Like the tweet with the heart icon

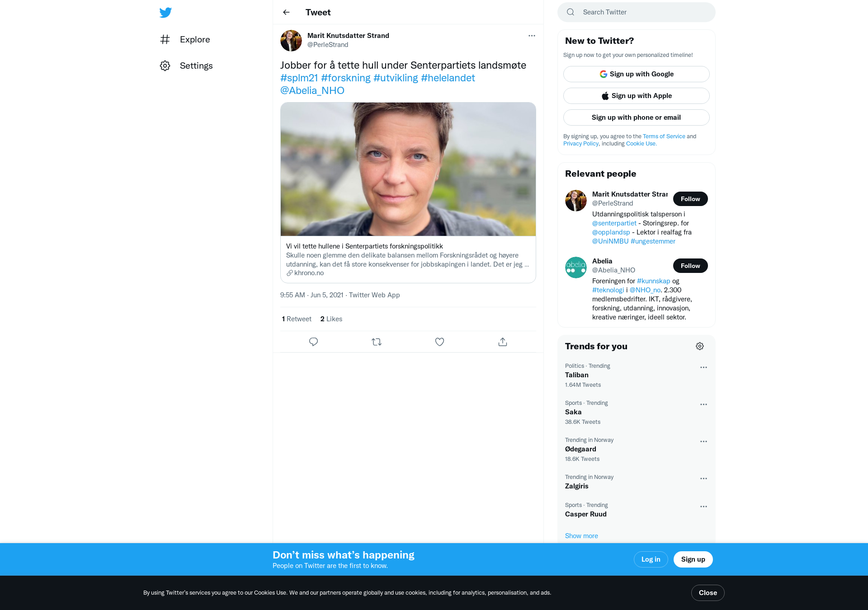(439, 342)
